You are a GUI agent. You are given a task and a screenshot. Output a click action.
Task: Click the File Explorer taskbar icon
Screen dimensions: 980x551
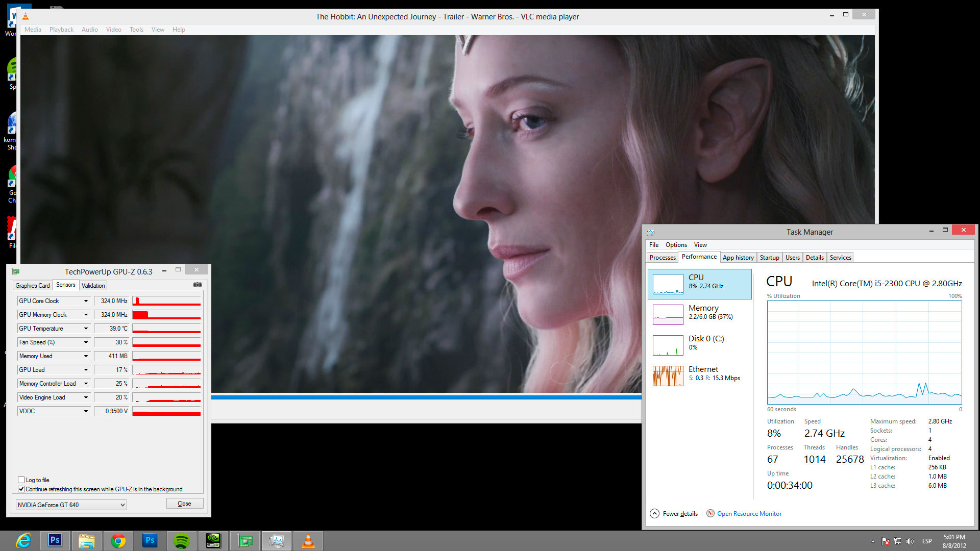86,540
